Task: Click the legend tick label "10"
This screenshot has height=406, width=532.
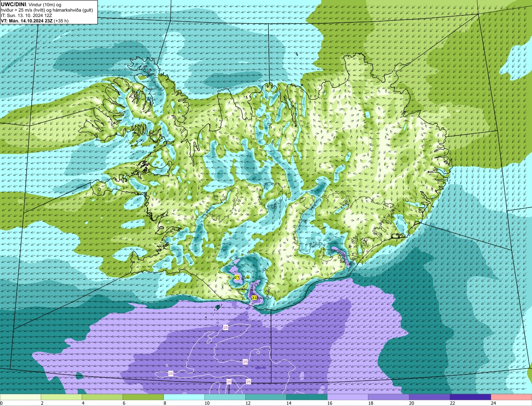Action: (x=207, y=403)
